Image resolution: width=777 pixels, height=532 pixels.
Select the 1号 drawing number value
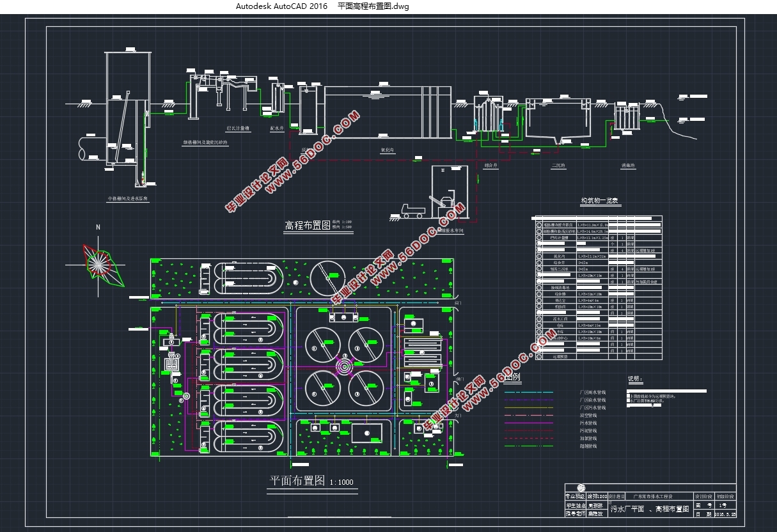[724, 505]
